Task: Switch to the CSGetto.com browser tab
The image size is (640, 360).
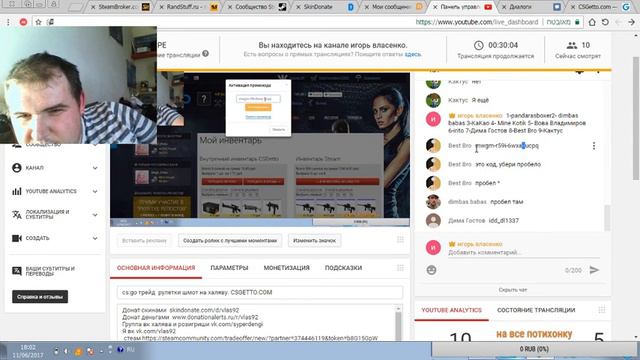Action: (599, 7)
